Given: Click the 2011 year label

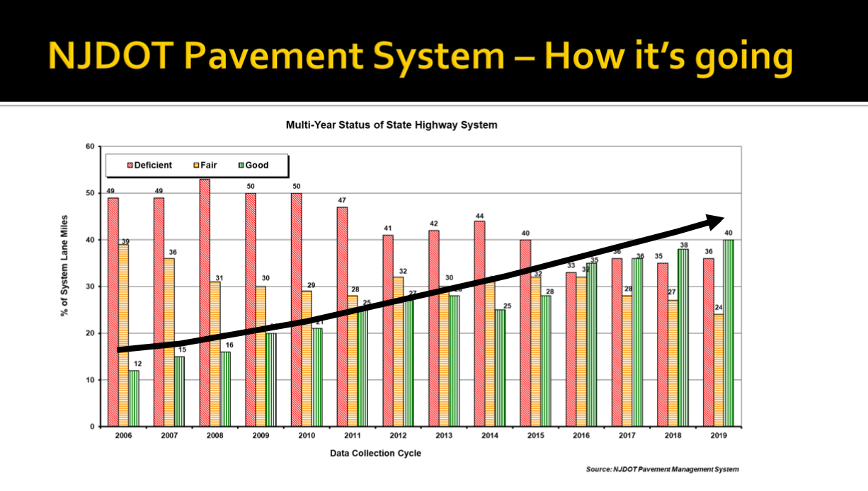Looking at the screenshot, I should pos(352,436).
